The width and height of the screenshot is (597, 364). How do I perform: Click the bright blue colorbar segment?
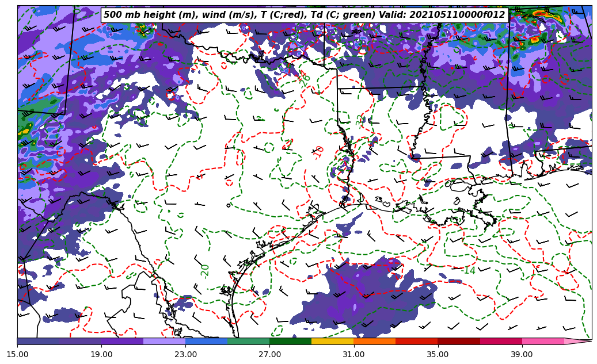pyautogui.click(x=206, y=341)
